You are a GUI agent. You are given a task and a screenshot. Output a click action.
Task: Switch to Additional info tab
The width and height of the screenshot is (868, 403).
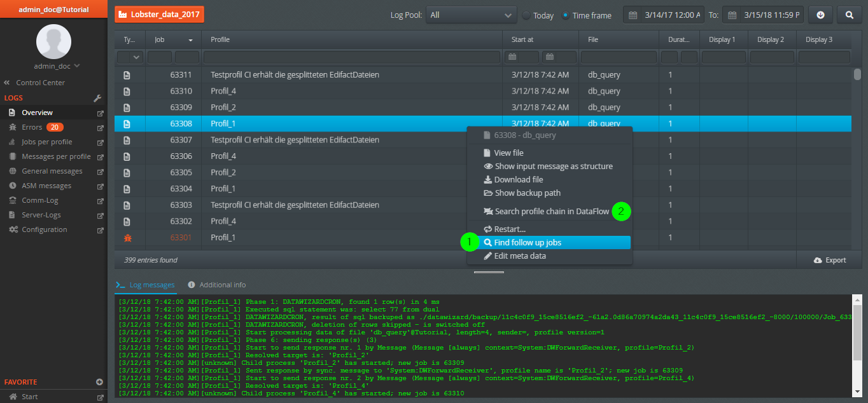(216, 285)
